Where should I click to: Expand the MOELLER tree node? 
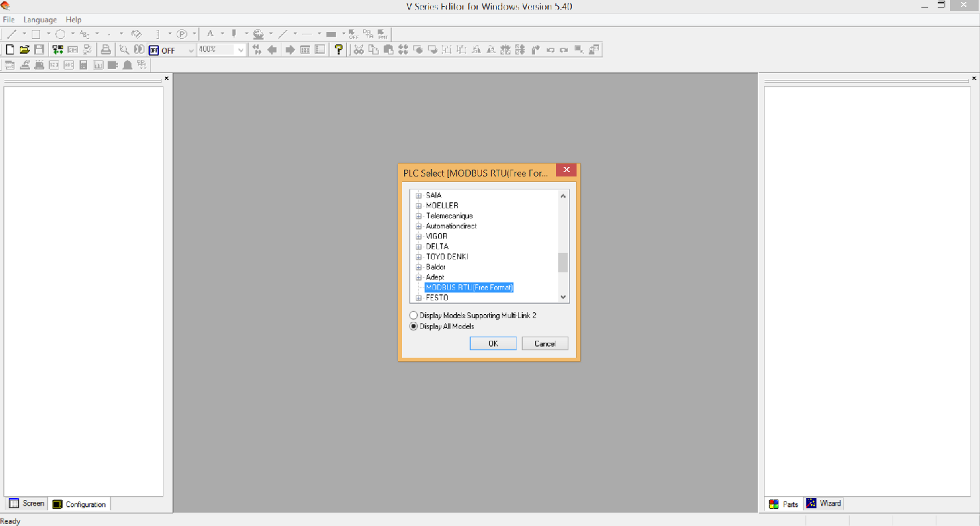418,206
